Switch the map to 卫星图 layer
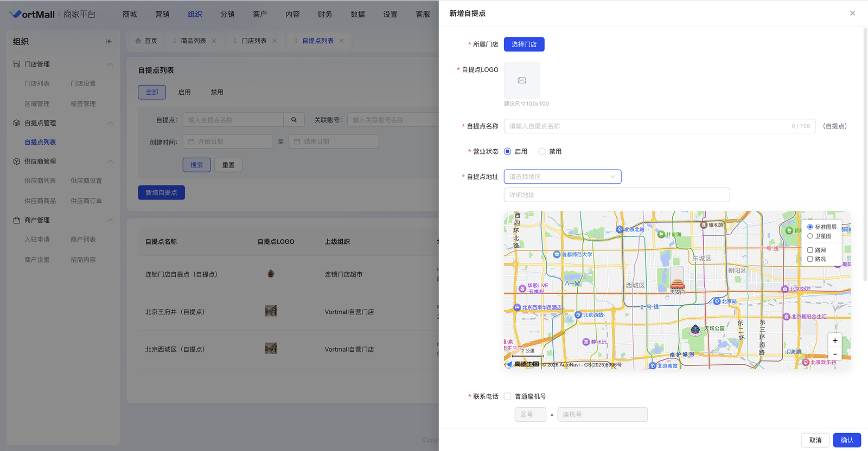This screenshot has height=451, width=868. pyautogui.click(x=810, y=236)
